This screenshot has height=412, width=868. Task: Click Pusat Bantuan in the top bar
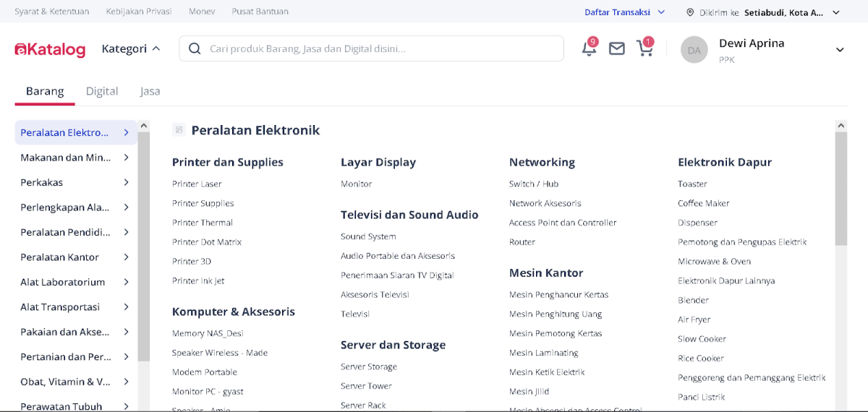pyautogui.click(x=260, y=12)
